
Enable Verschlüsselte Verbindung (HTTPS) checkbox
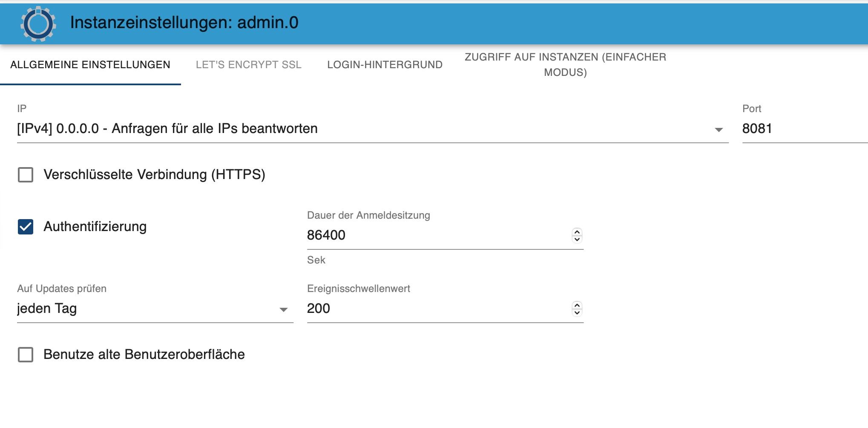(26, 175)
